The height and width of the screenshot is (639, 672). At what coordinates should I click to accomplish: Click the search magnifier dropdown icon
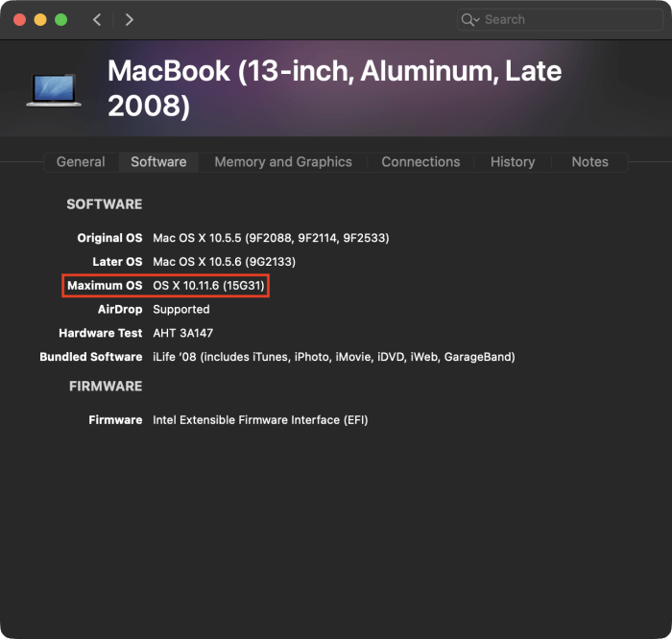coord(470,20)
